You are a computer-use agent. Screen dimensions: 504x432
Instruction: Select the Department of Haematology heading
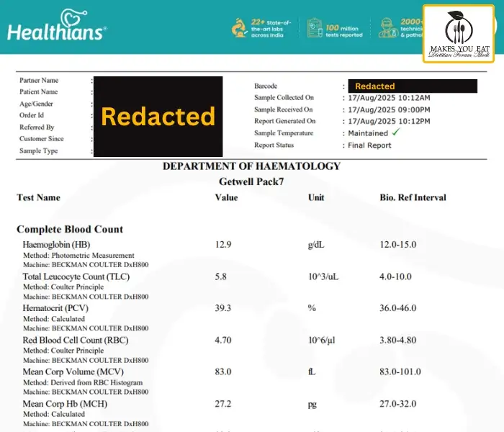pyautogui.click(x=251, y=166)
